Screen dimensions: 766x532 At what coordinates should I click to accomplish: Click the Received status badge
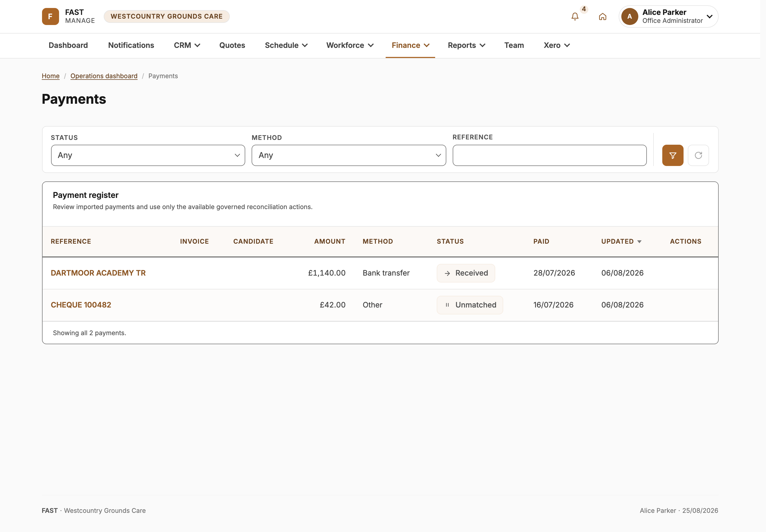(466, 273)
